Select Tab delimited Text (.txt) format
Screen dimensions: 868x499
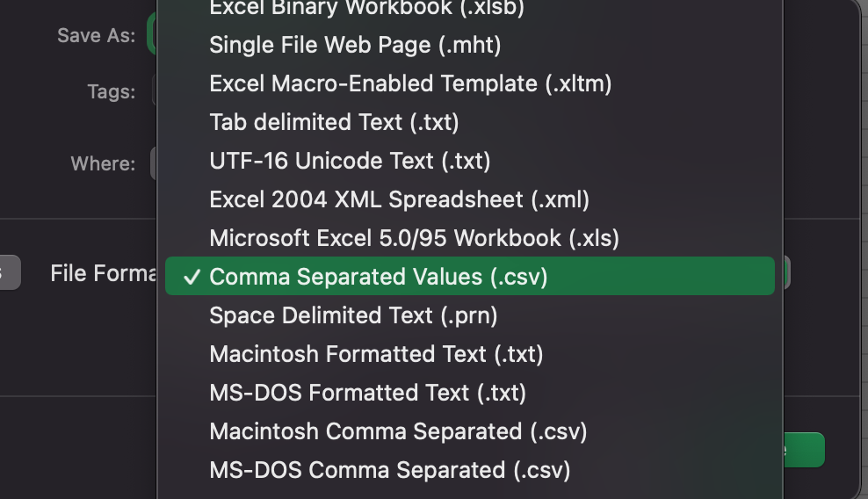click(334, 122)
